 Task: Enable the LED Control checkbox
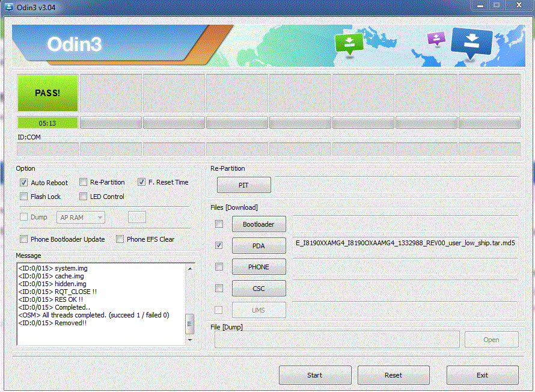[x=83, y=197]
